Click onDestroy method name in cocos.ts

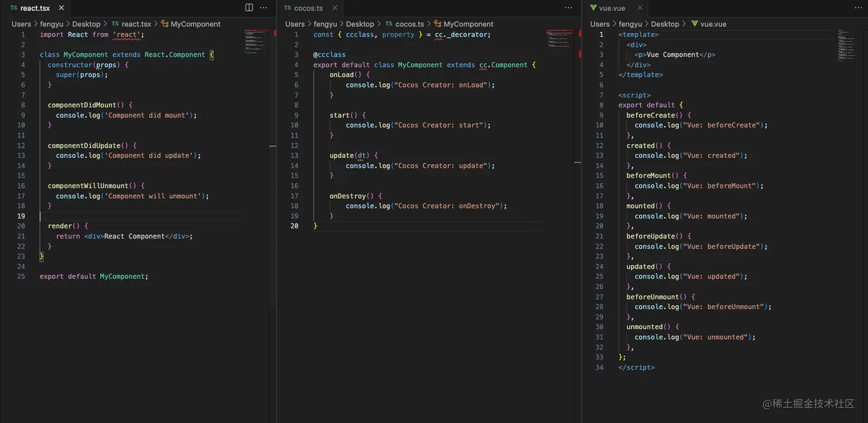click(348, 196)
